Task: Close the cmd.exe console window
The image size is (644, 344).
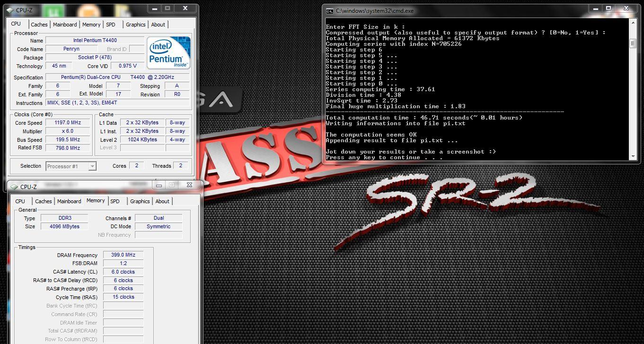Action: (x=626, y=8)
